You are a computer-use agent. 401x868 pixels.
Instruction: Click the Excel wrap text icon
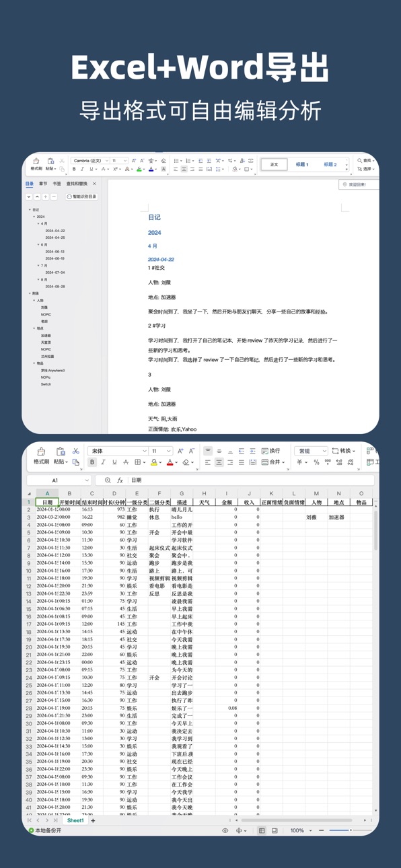[x=265, y=451]
